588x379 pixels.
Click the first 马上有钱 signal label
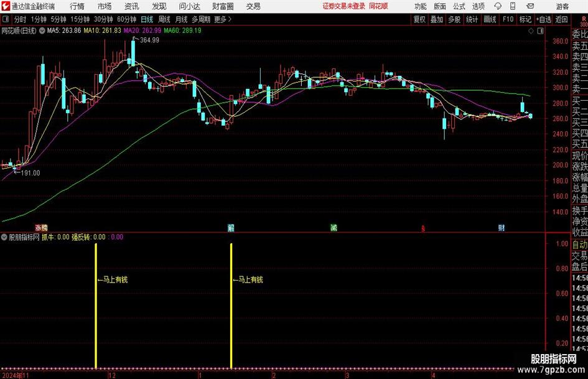[116, 279]
